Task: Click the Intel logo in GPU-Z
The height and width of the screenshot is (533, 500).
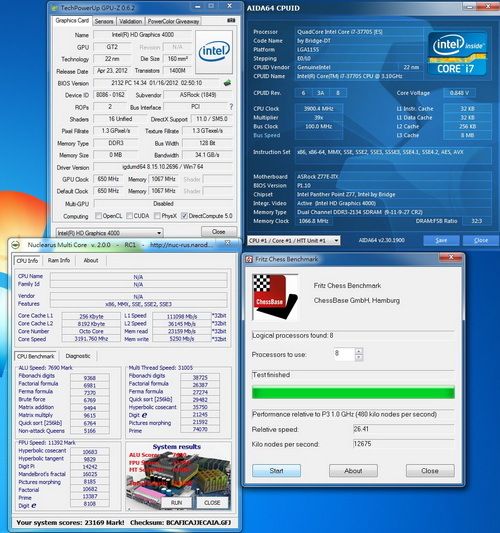Action: click(214, 52)
